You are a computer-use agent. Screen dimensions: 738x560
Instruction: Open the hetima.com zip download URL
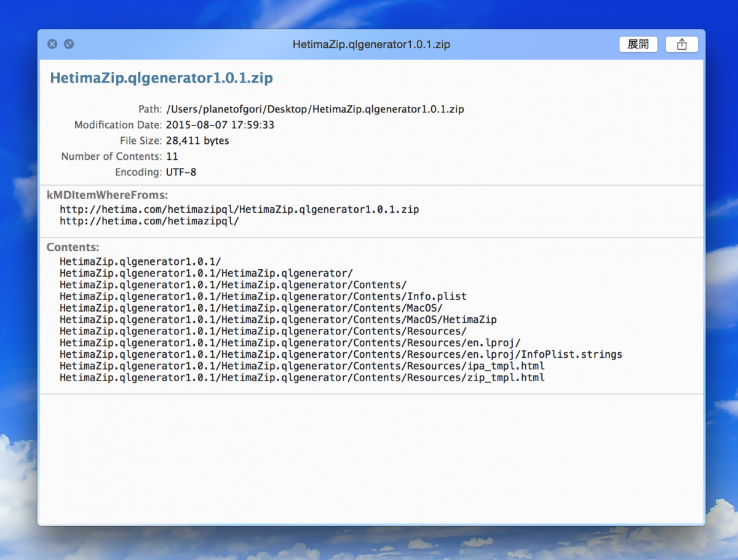coord(239,210)
